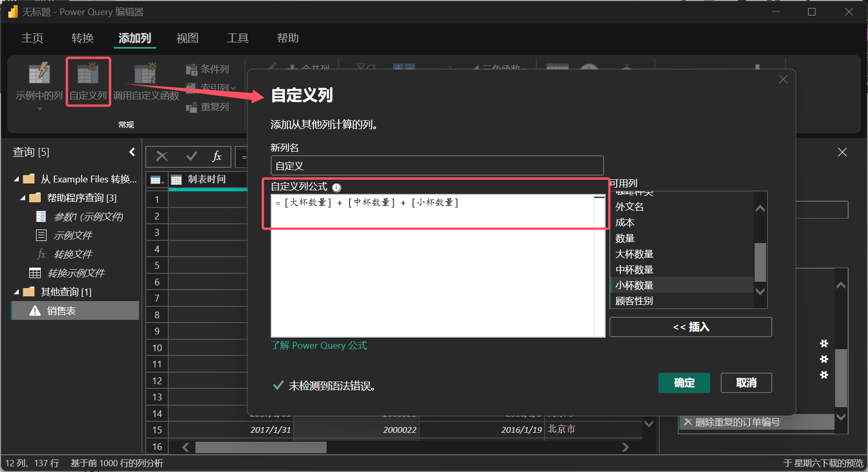Image resolution: width=868 pixels, height=472 pixels.
Task: Collapse the Example Files transform folder
Action: click(16, 179)
